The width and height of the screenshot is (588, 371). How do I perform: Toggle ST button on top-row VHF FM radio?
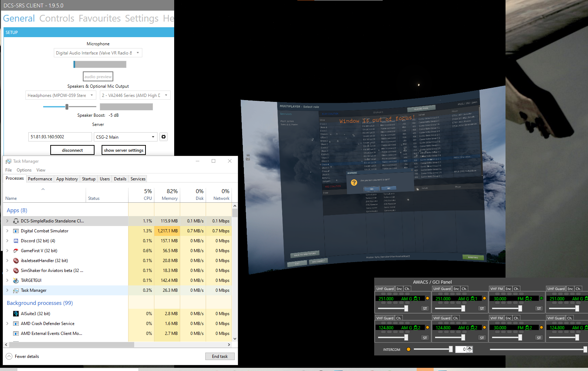(539, 309)
